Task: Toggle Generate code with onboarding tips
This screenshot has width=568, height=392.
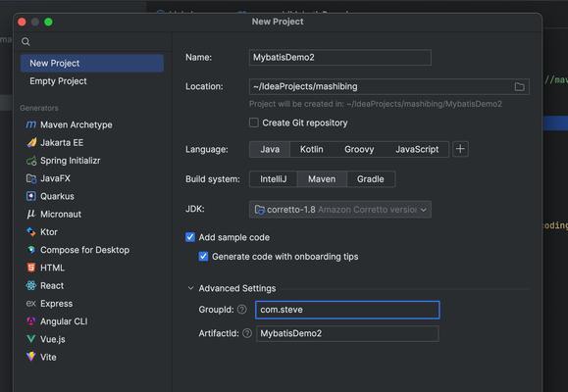Action: [203, 257]
